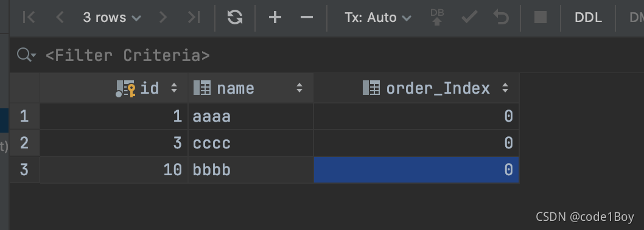Reload the table data with the refresh icon
This screenshot has height=230, width=644.
(x=235, y=17)
